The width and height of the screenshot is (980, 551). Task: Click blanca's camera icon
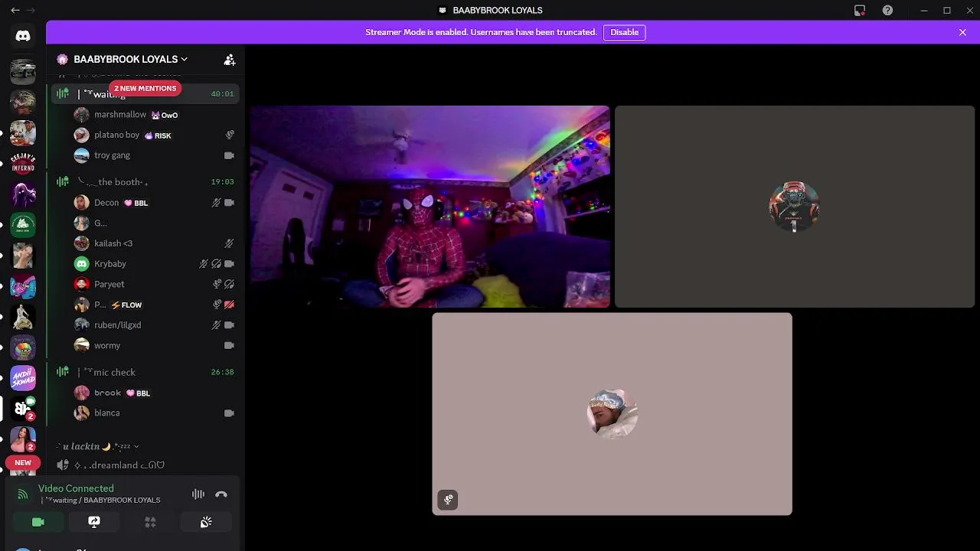pyautogui.click(x=229, y=413)
